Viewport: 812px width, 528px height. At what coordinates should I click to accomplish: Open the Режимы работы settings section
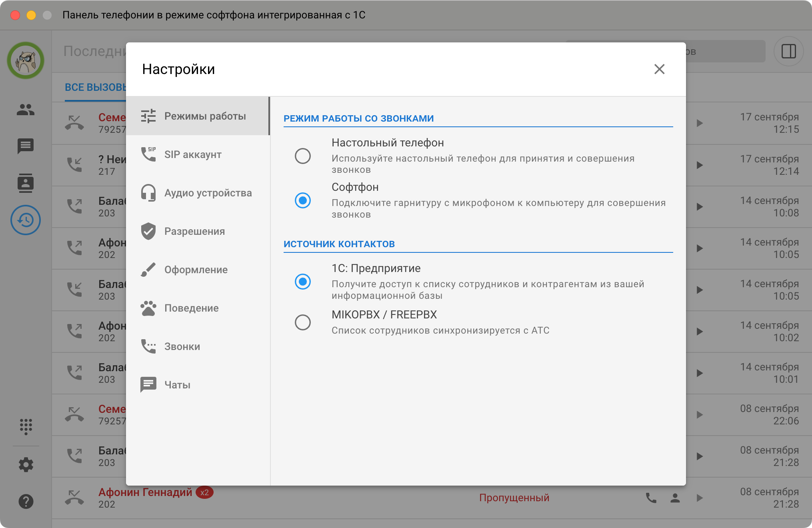pos(198,116)
